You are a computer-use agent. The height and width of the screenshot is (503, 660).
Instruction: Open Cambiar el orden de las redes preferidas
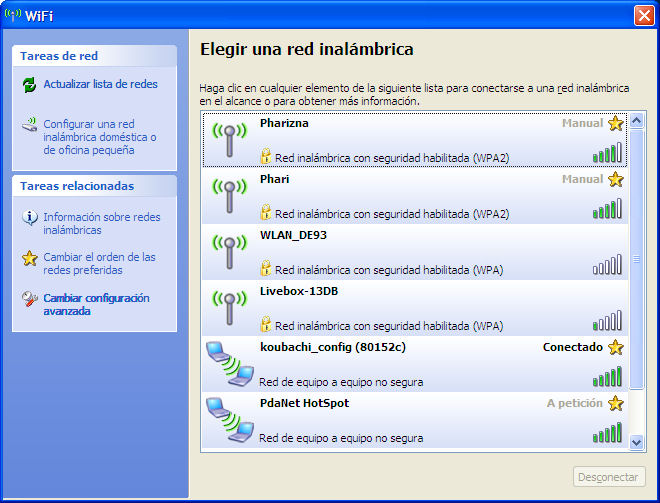point(99,263)
